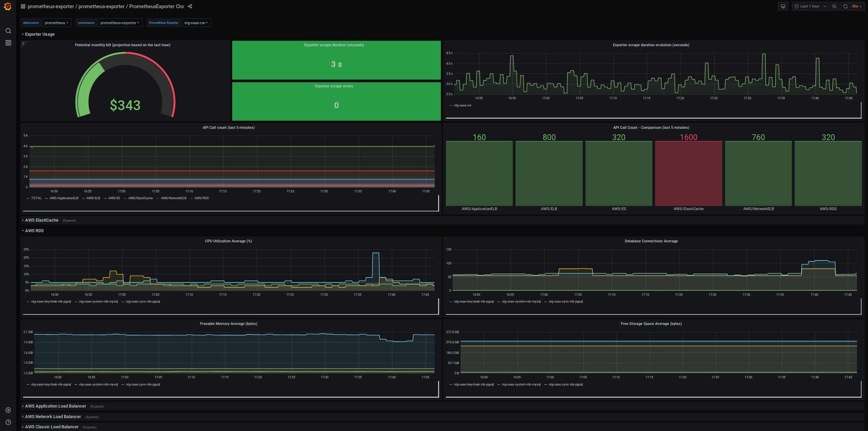Open the help question mark icon
Screen dimensions: 868x431
[8, 422]
